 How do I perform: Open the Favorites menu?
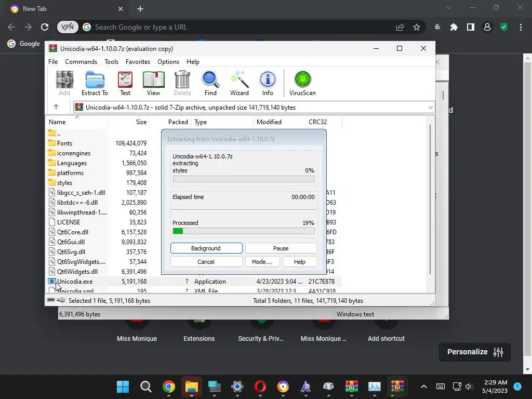pyautogui.click(x=138, y=62)
